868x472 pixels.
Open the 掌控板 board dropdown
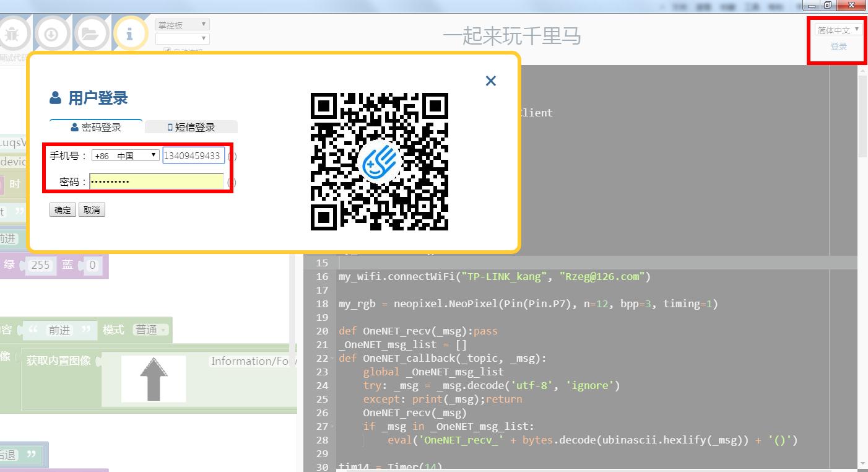click(x=183, y=25)
